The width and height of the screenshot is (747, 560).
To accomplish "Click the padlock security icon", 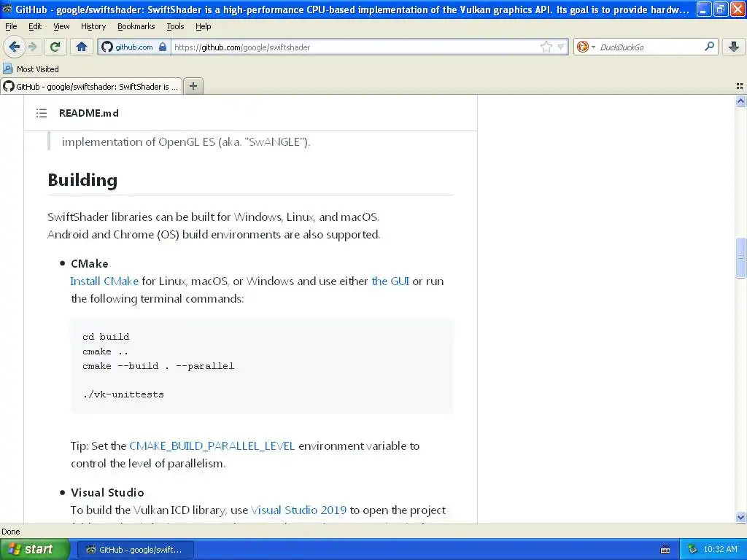I will [163, 47].
